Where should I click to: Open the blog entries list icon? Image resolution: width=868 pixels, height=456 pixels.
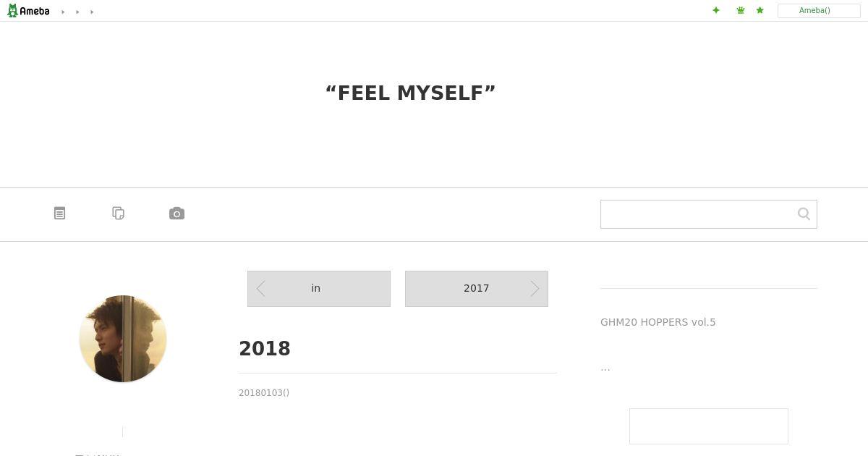(x=60, y=214)
